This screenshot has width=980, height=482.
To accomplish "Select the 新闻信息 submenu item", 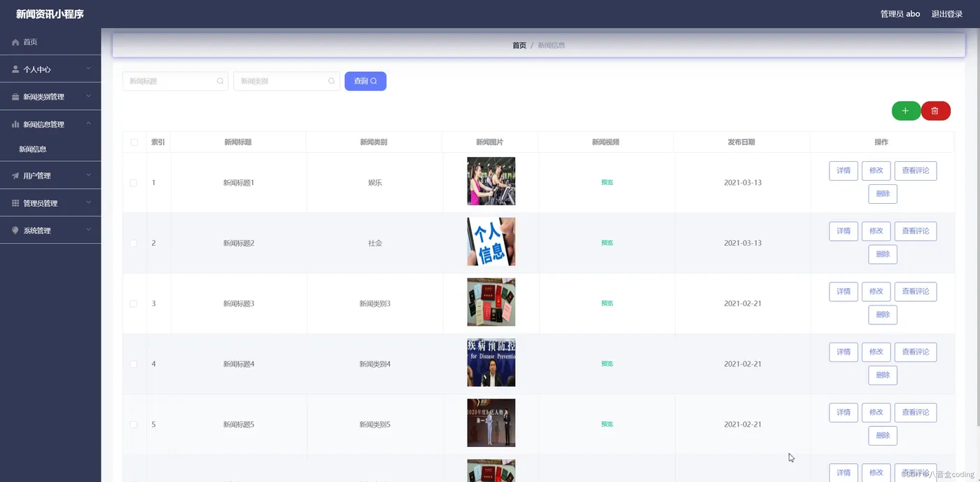I will (50, 149).
